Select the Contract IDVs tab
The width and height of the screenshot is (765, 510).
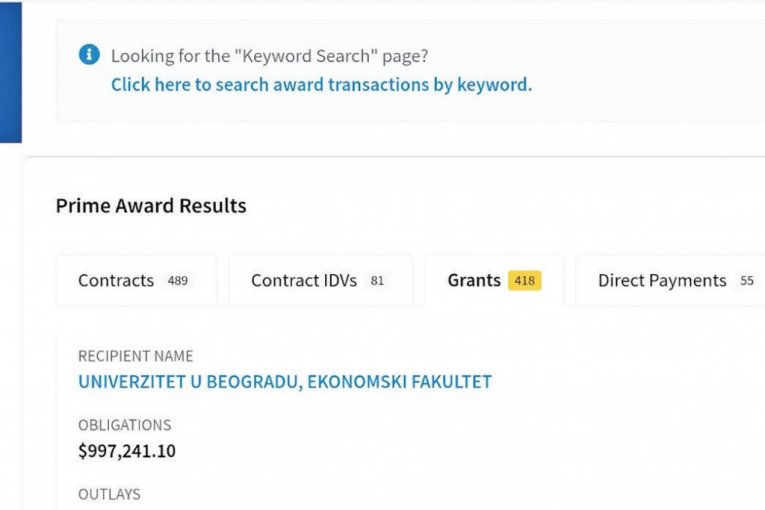point(303,281)
